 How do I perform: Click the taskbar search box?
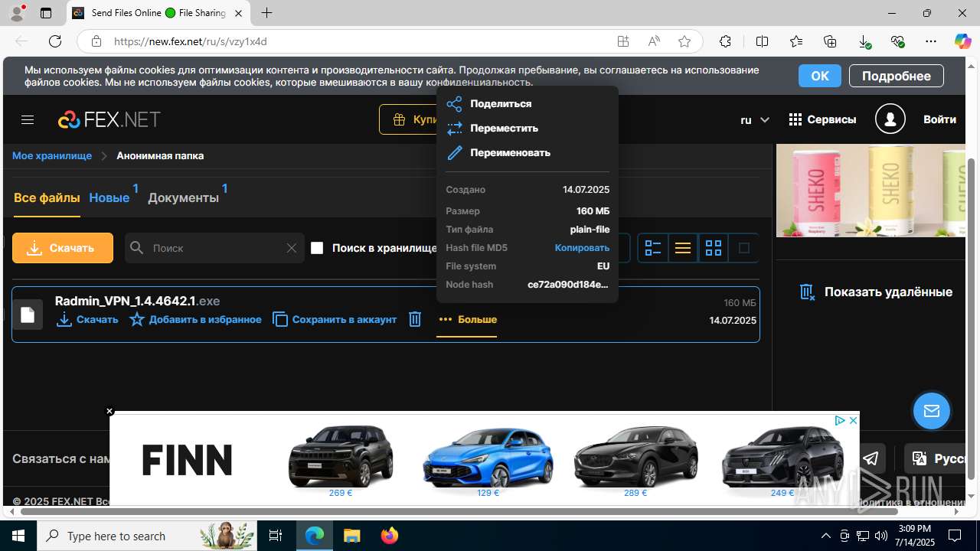point(146,536)
